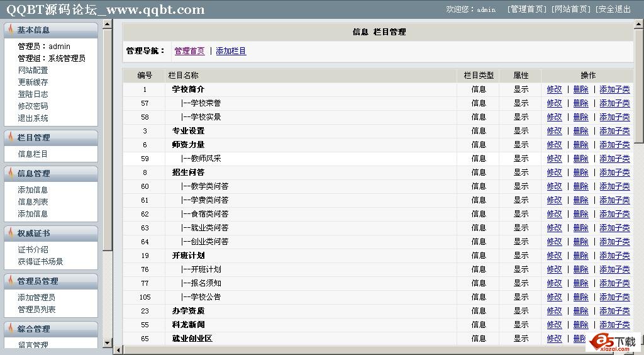
Task: Click 属性 column header
Action: tap(521, 75)
